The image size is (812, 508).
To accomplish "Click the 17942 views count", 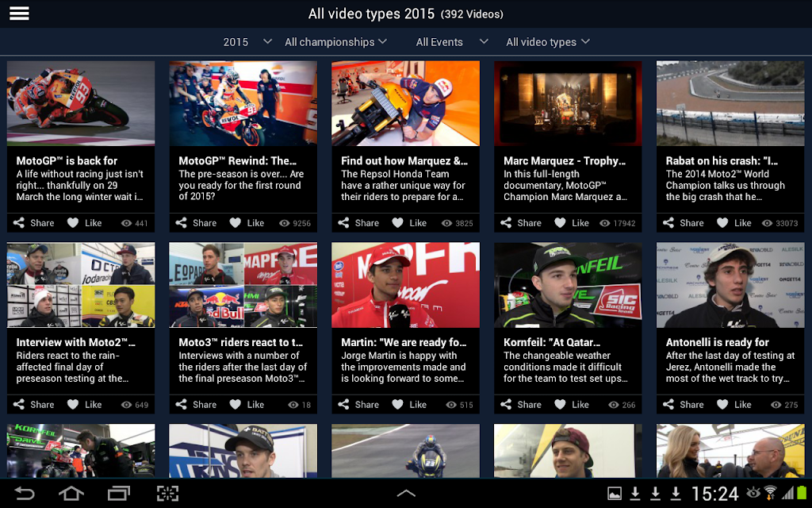I will click(x=617, y=223).
